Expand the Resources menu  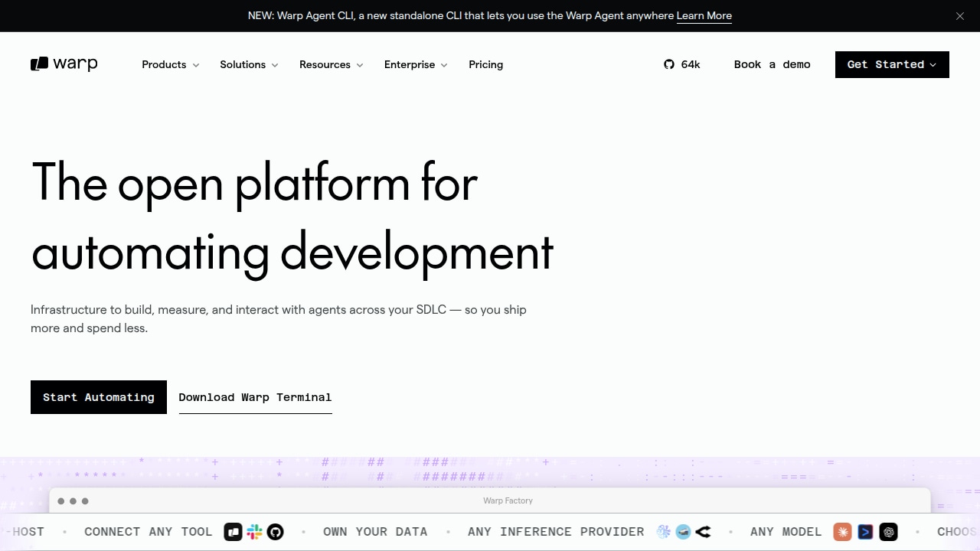[332, 64]
